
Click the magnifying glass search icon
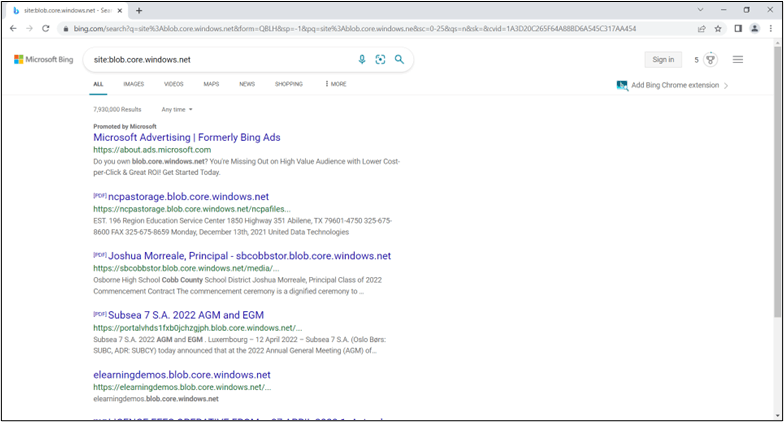point(399,60)
